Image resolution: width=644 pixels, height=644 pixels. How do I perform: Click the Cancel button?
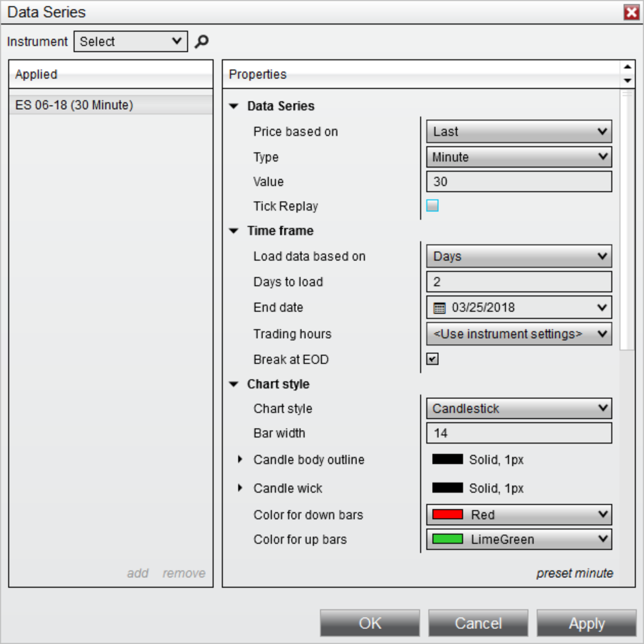[478, 623]
